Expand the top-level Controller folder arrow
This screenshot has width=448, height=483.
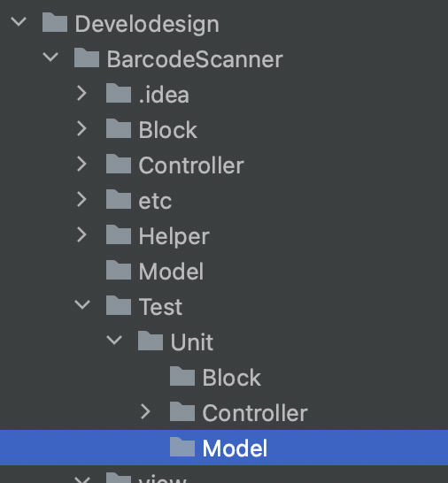click(x=81, y=164)
